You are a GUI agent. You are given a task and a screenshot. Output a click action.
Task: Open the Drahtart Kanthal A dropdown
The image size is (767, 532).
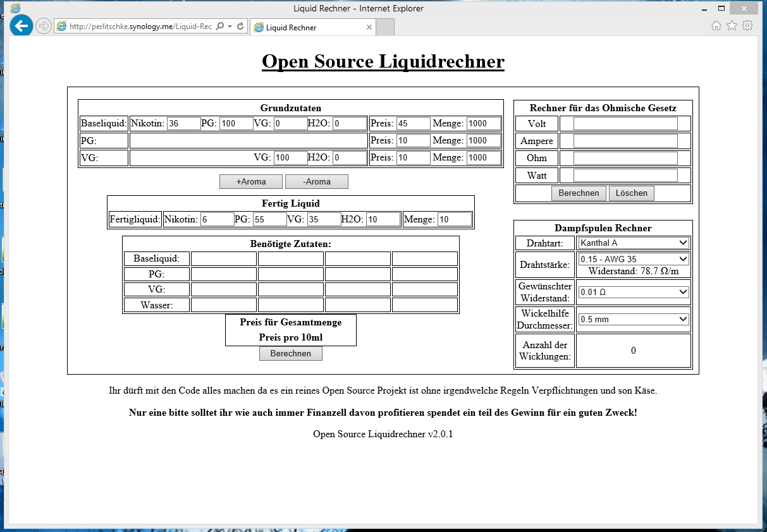tap(633, 243)
